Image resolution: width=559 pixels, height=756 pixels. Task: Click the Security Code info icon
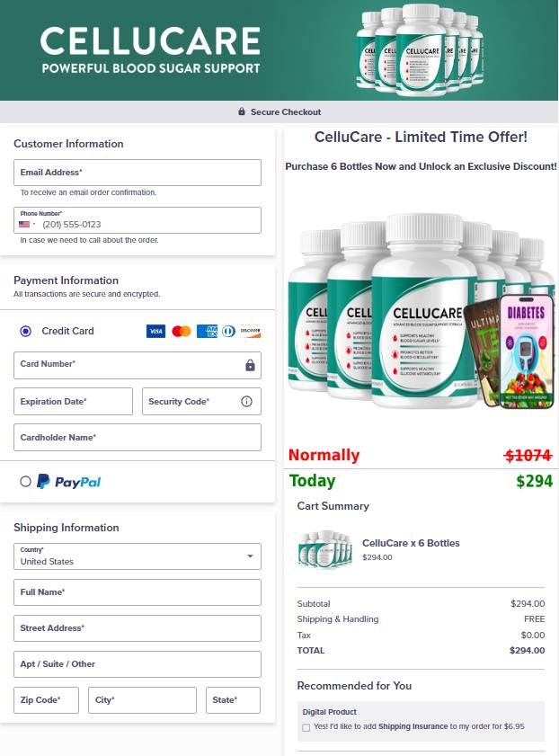[246, 401]
